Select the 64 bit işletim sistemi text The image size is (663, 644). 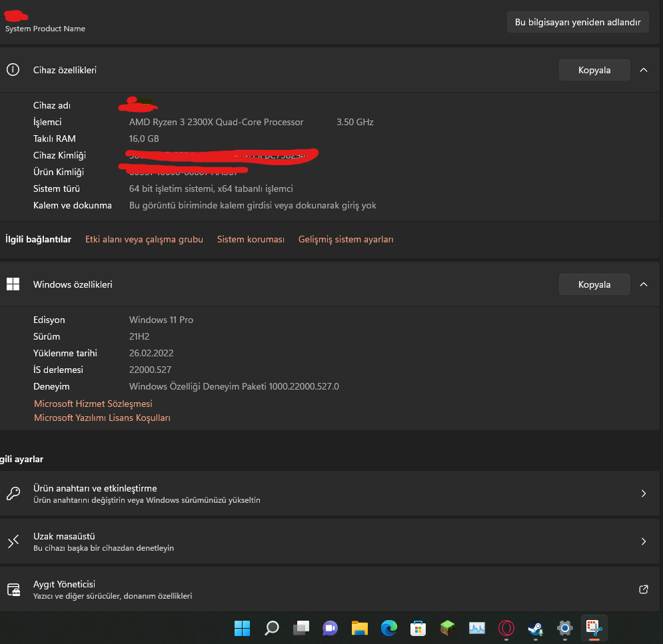[x=211, y=188]
